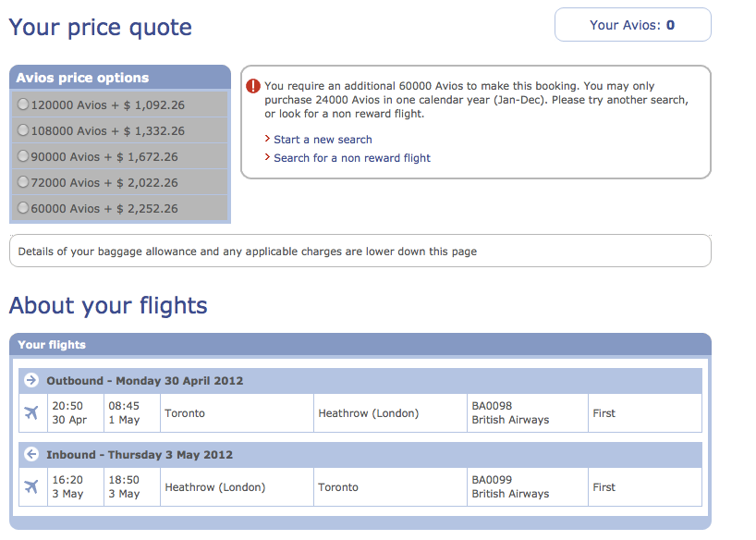Click the red error alert icon
The height and width of the screenshot is (540, 756).
(x=253, y=86)
